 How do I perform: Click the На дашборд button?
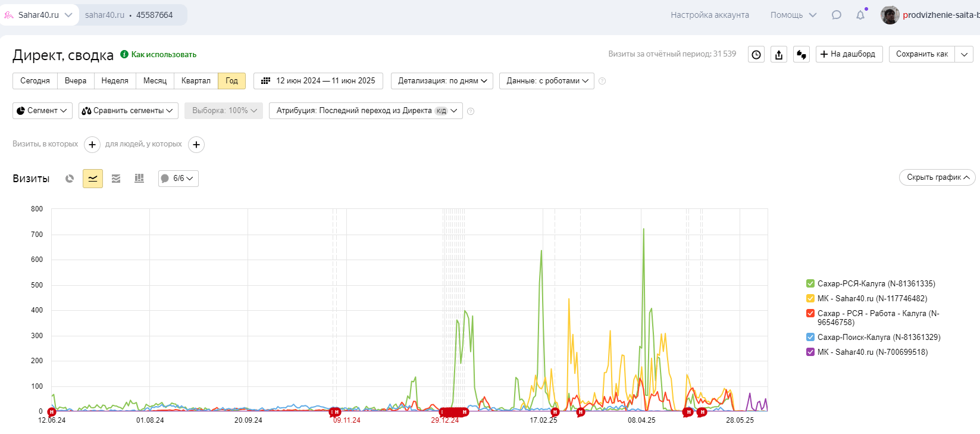(848, 54)
